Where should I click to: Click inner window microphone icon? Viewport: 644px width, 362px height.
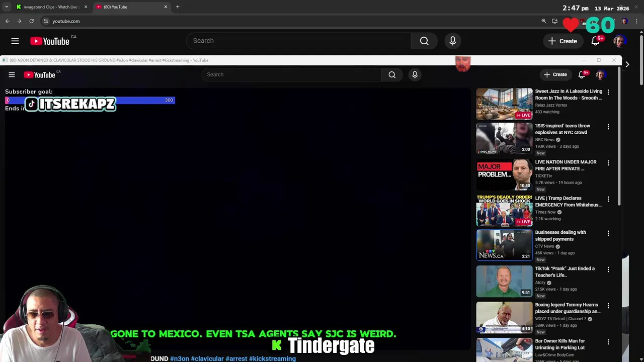415,74
